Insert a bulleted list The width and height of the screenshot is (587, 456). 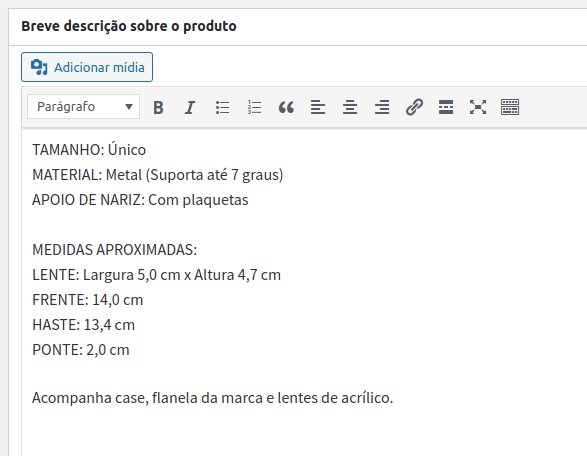coord(222,107)
